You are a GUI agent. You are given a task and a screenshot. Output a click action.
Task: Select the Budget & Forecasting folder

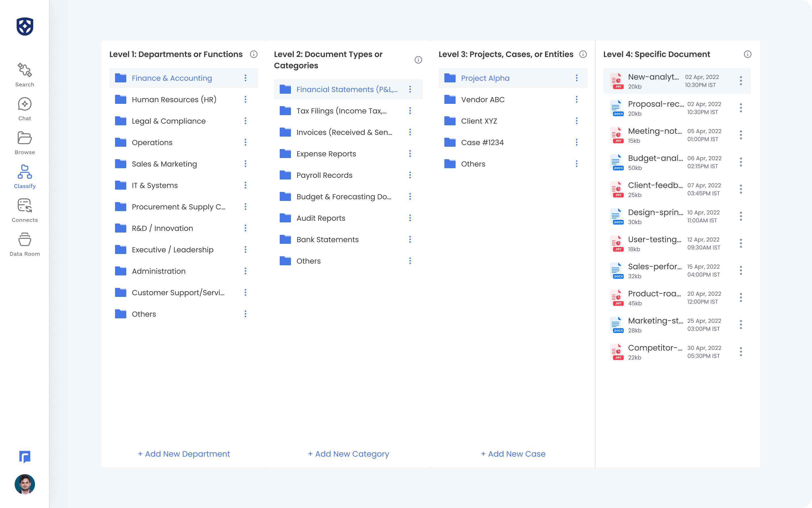[x=348, y=196]
